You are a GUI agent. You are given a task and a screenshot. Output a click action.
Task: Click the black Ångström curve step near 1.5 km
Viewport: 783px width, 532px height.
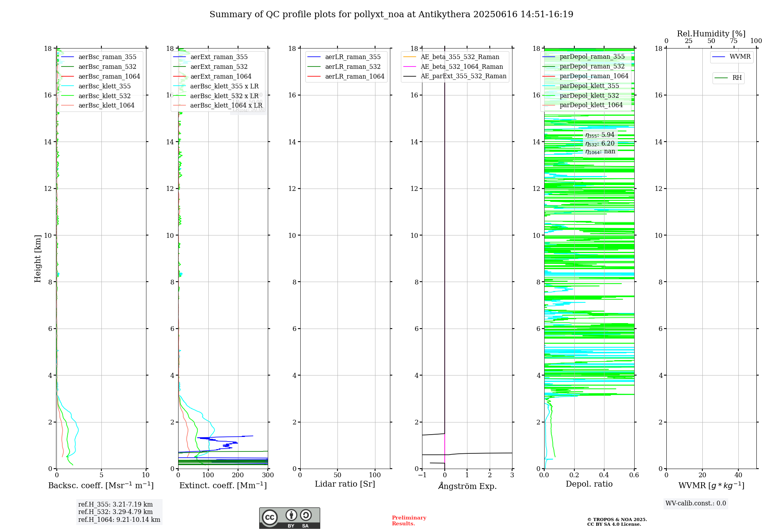[x=433, y=434]
